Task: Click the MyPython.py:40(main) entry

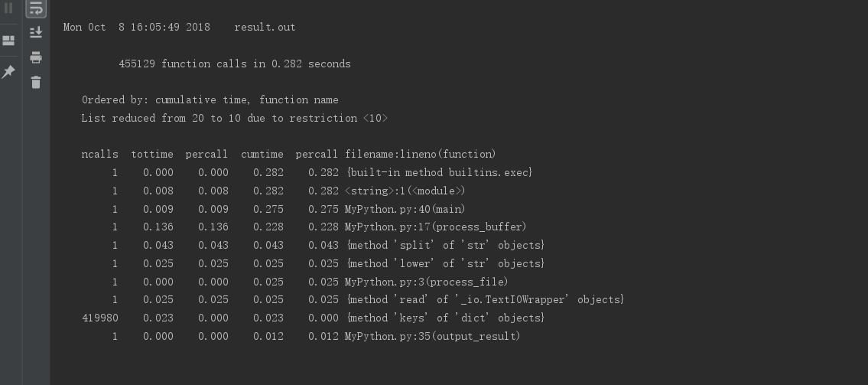Action: (405, 209)
